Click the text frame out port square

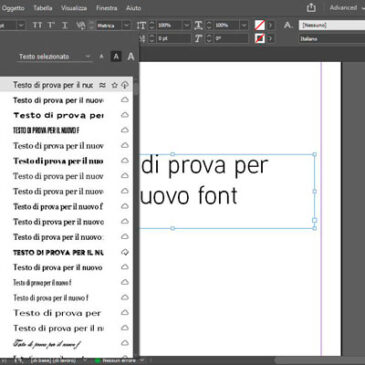(314, 220)
